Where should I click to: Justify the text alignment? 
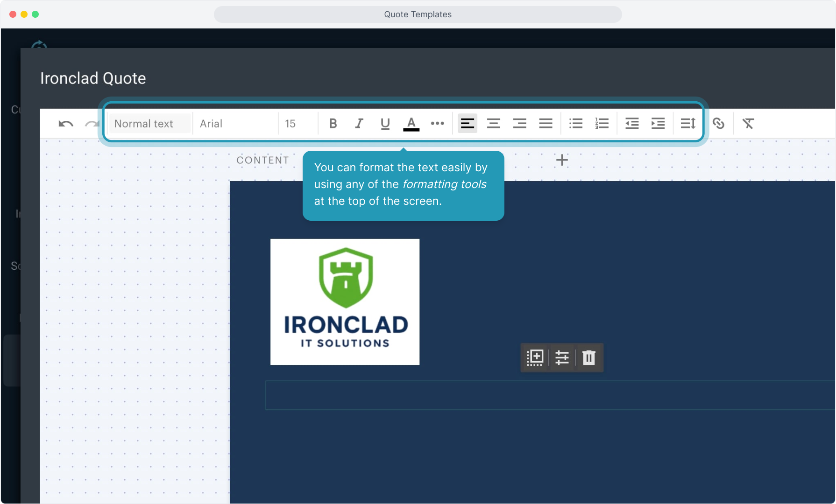tap(546, 124)
